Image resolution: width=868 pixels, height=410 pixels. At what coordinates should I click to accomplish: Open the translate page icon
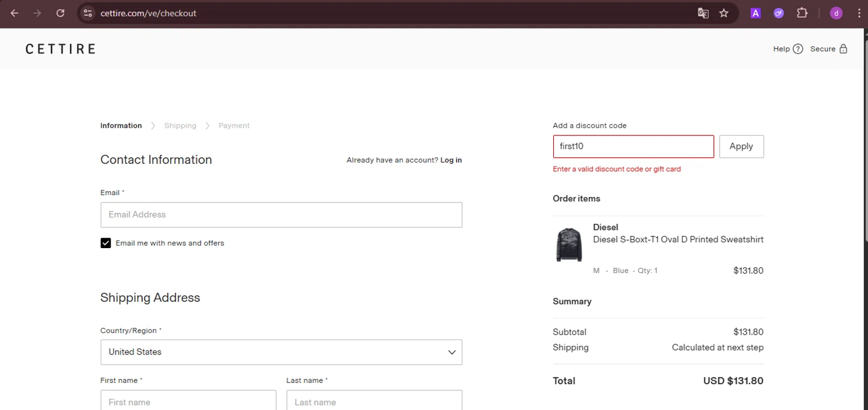tap(703, 13)
